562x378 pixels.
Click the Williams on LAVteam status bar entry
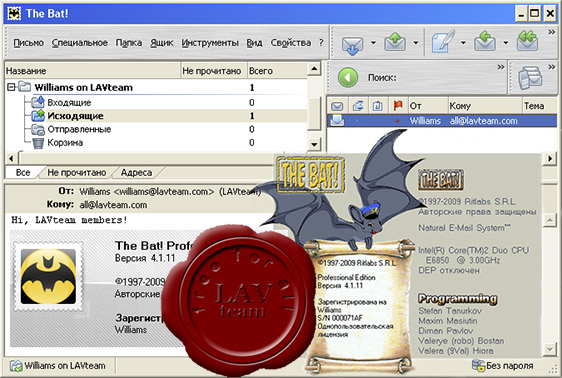point(59,366)
